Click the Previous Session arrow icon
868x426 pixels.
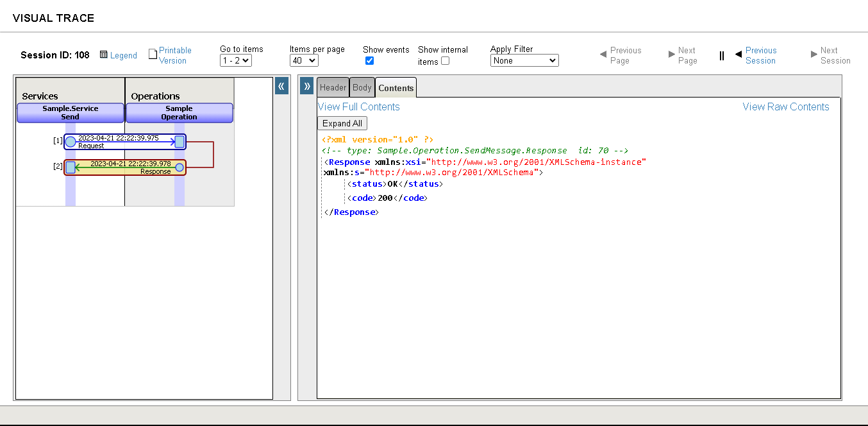click(739, 55)
